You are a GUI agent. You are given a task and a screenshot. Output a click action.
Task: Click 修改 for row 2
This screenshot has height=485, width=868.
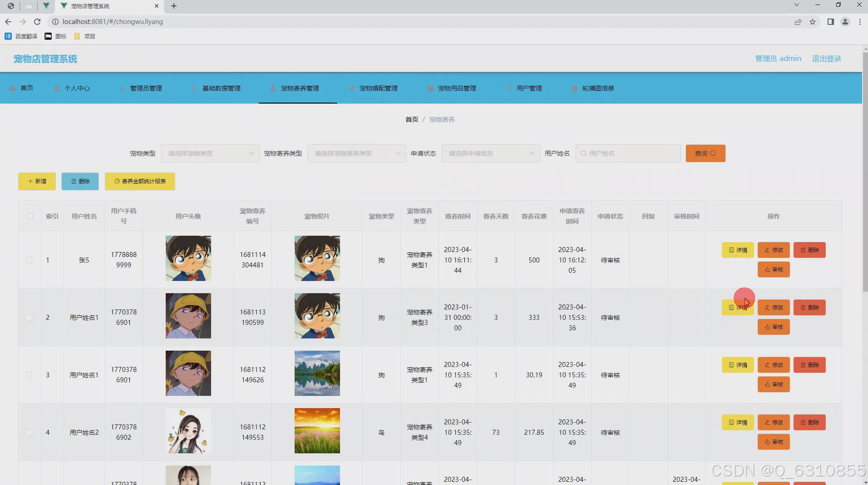tap(774, 308)
